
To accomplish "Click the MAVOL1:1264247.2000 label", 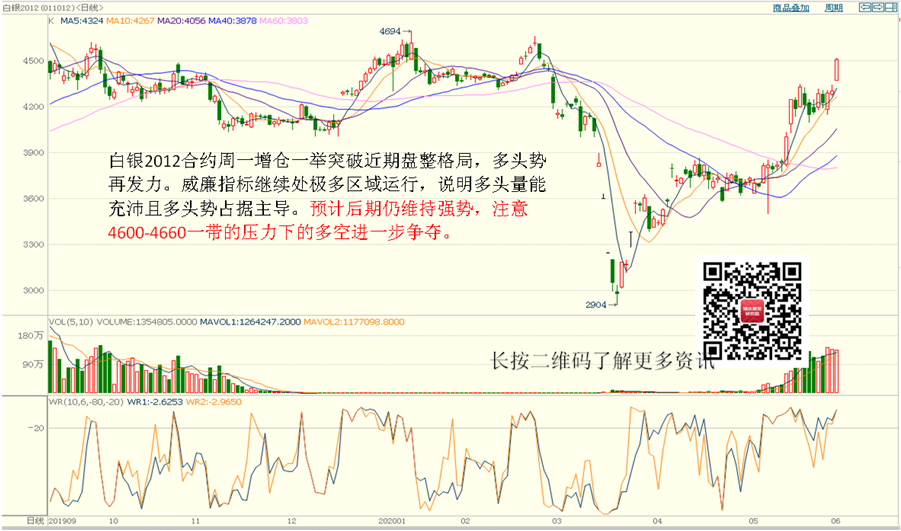I will (250, 322).
